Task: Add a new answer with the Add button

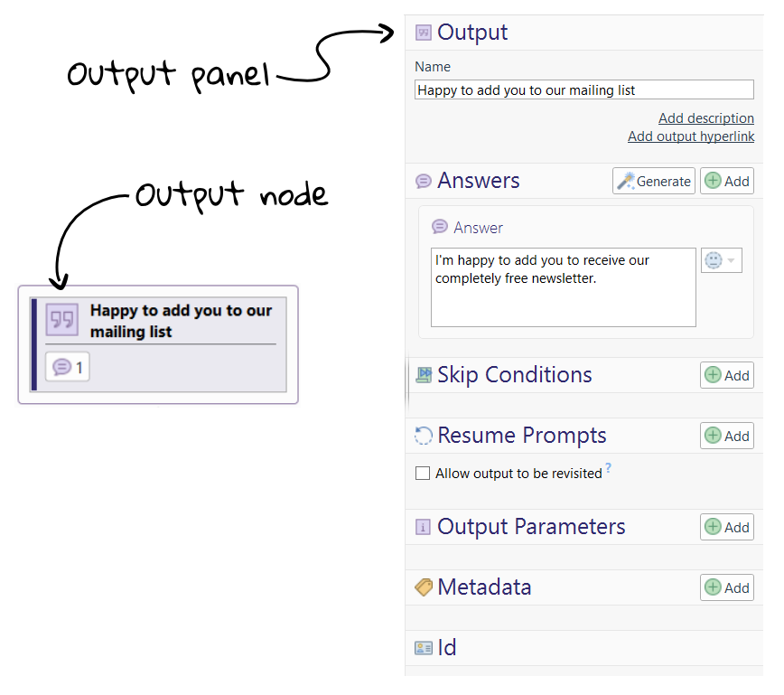Action: 726,181
